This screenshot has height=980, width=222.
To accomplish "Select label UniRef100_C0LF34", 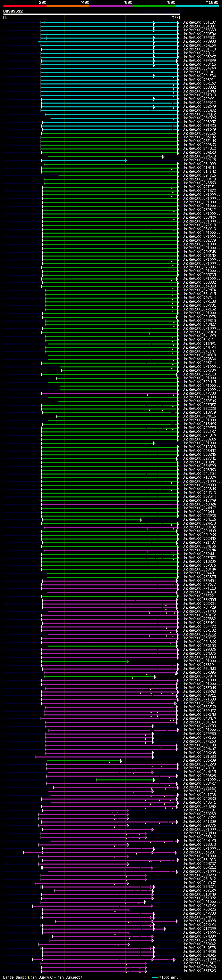I will 199,76.
